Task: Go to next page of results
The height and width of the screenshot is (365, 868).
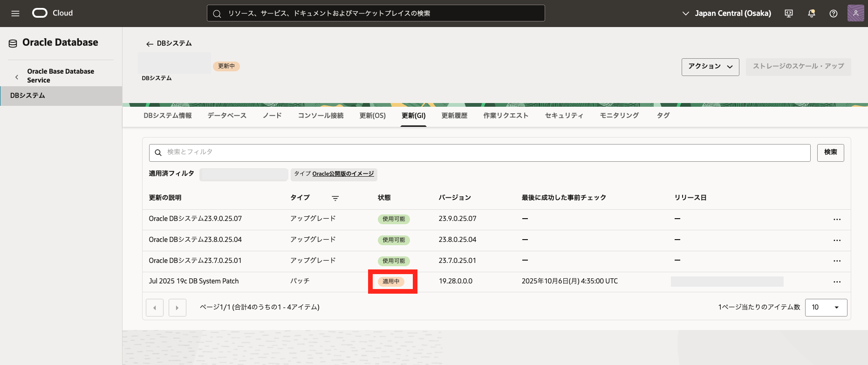Action: [177, 308]
